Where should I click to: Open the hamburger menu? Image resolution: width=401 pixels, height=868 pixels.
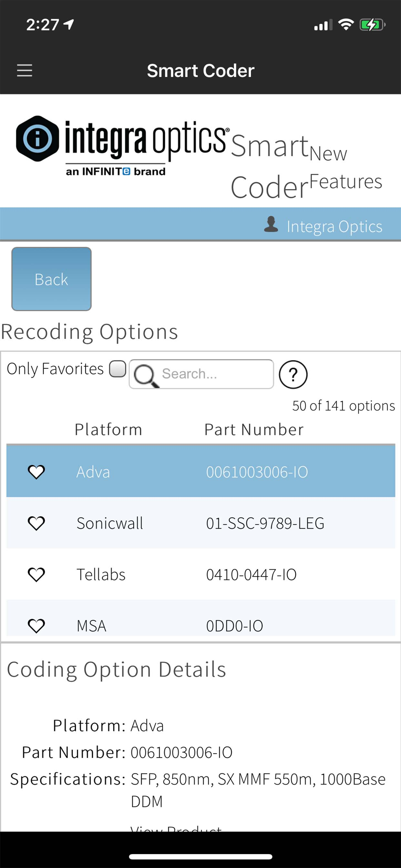point(25,70)
